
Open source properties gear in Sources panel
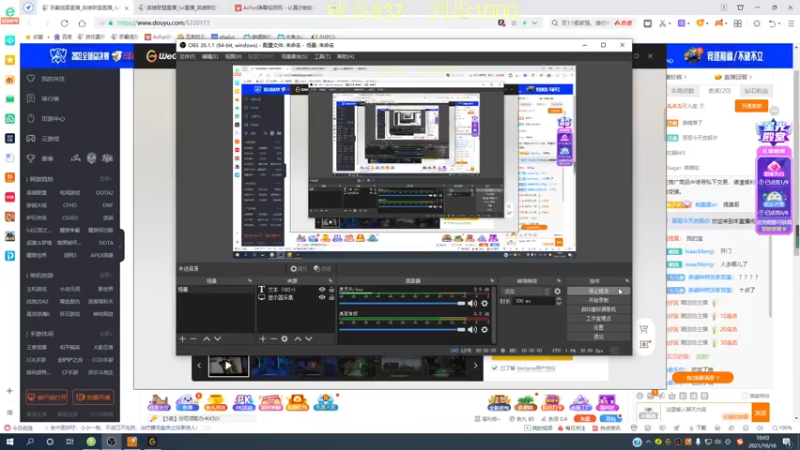pyautogui.click(x=285, y=339)
